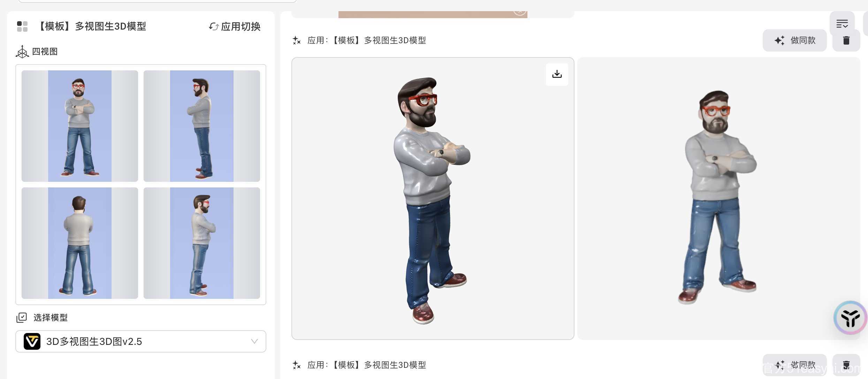The image size is (868, 379).
Task: Click 应用切换 to switch application
Action: pos(235,26)
